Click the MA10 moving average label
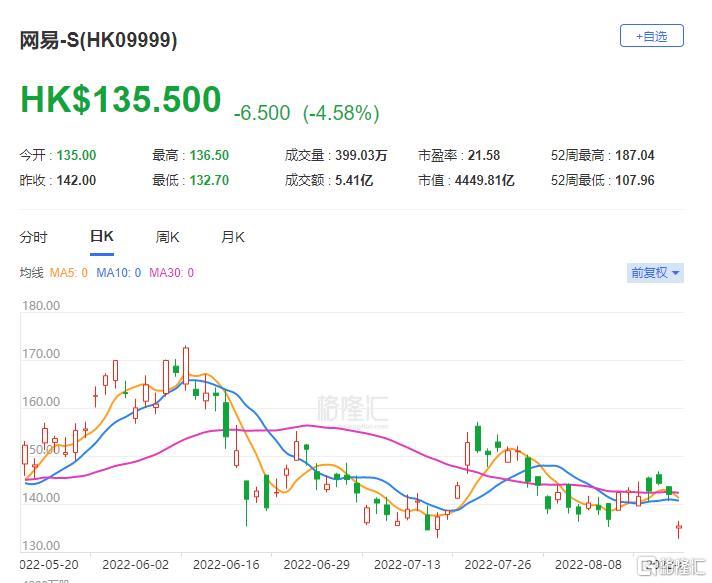712x583 pixels. click(x=119, y=273)
